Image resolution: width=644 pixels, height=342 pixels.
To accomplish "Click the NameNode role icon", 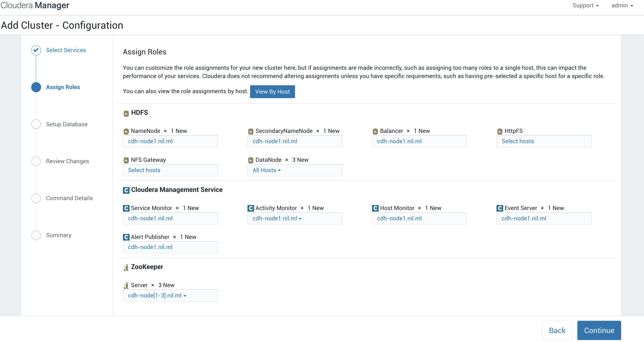I will tap(126, 131).
